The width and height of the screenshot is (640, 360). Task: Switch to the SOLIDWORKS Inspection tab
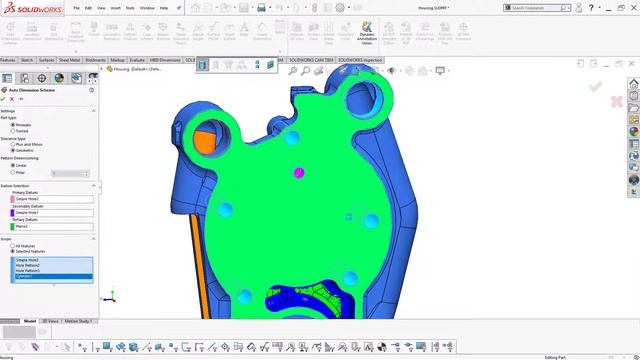click(x=360, y=60)
